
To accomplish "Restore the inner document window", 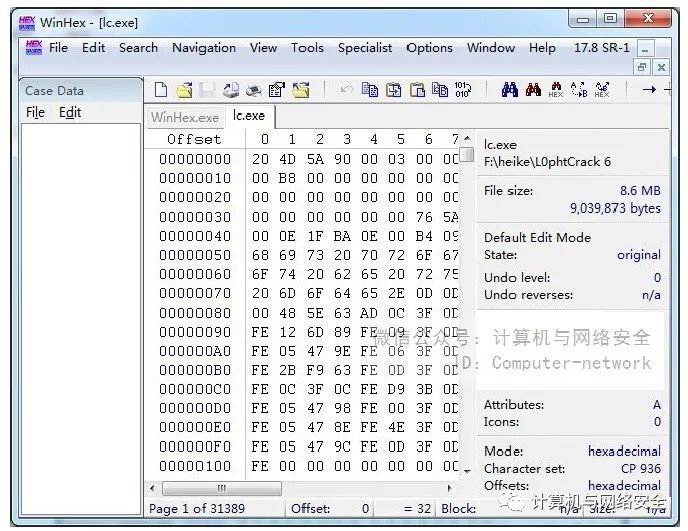I will point(642,67).
